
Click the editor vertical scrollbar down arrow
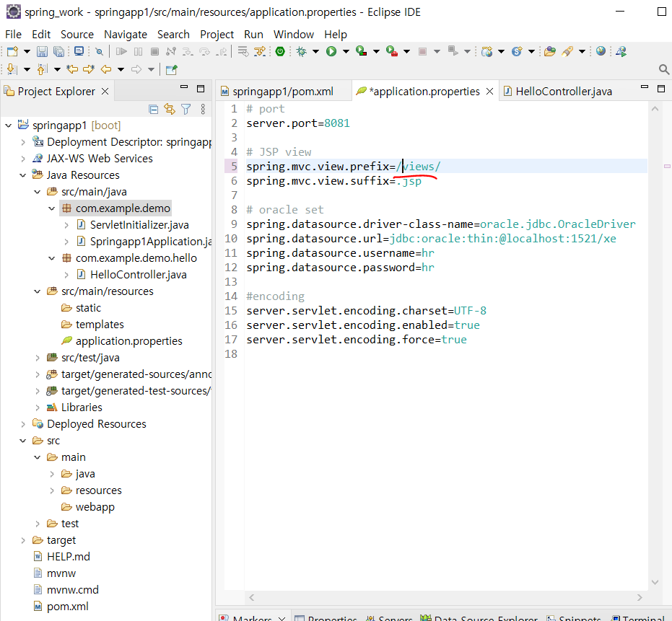click(x=655, y=582)
